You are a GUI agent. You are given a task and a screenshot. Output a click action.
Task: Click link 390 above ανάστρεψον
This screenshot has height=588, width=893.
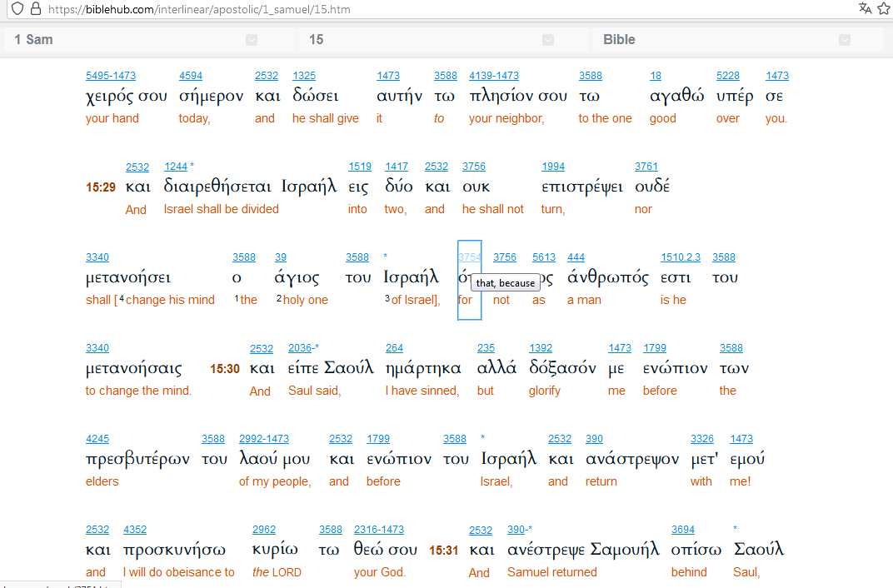tap(594, 439)
